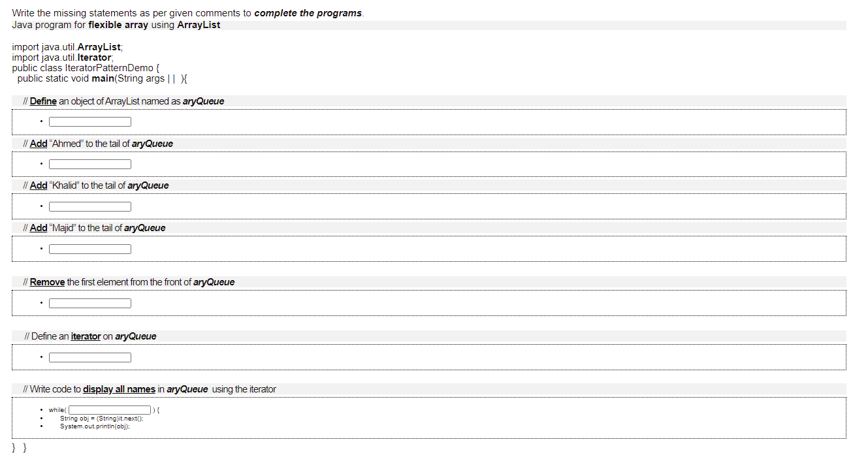Click the closing brace at bottom left
Image resolution: width=868 pixels, height=461 pixels.
pyautogui.click(x=13, y=447)
